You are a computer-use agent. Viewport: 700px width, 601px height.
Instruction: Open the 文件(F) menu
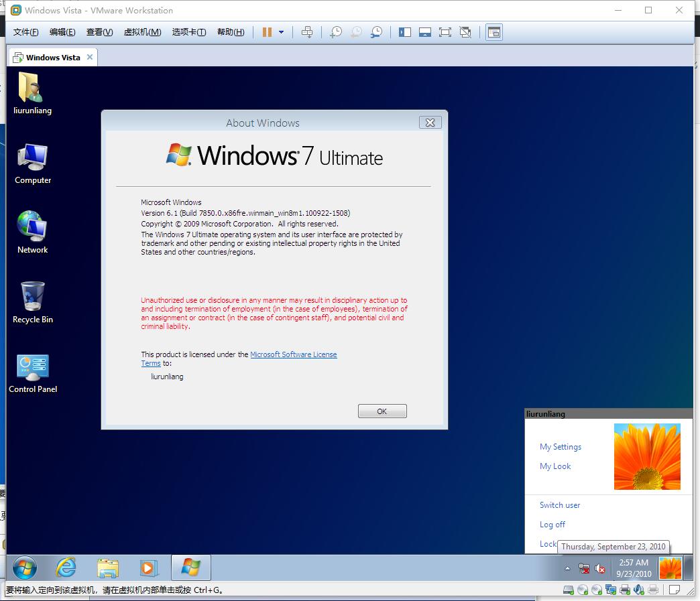[x=26, y=32]
